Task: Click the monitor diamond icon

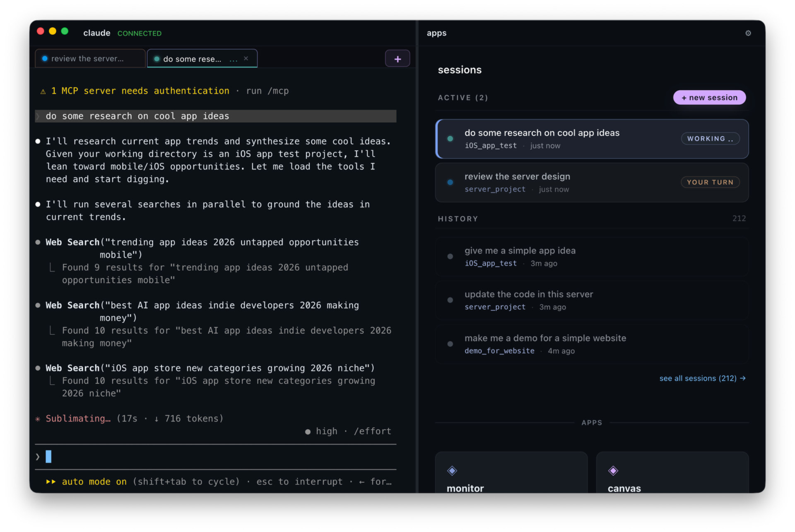Action: click(x=452, y=471)
